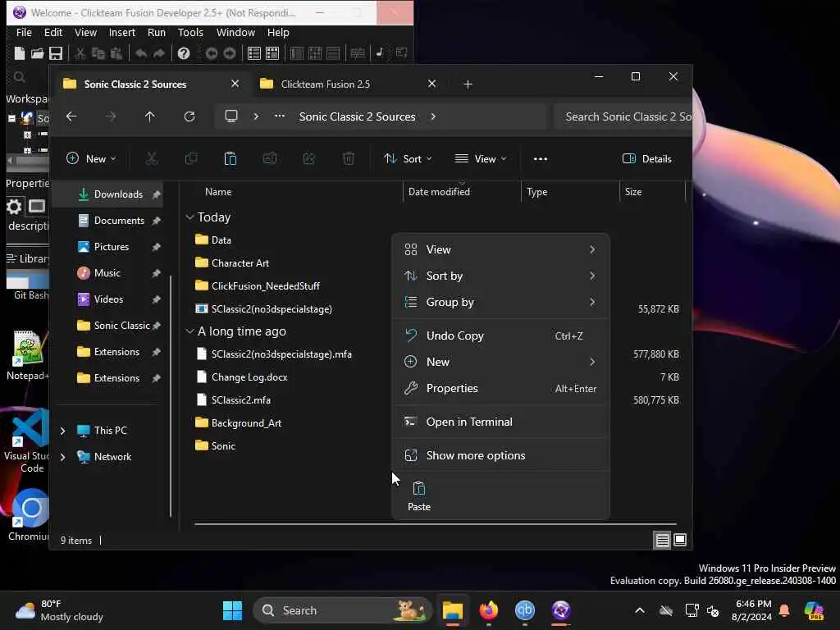
Task: Open the Clickteam Help question mark icon
Action: coord(184,53)
